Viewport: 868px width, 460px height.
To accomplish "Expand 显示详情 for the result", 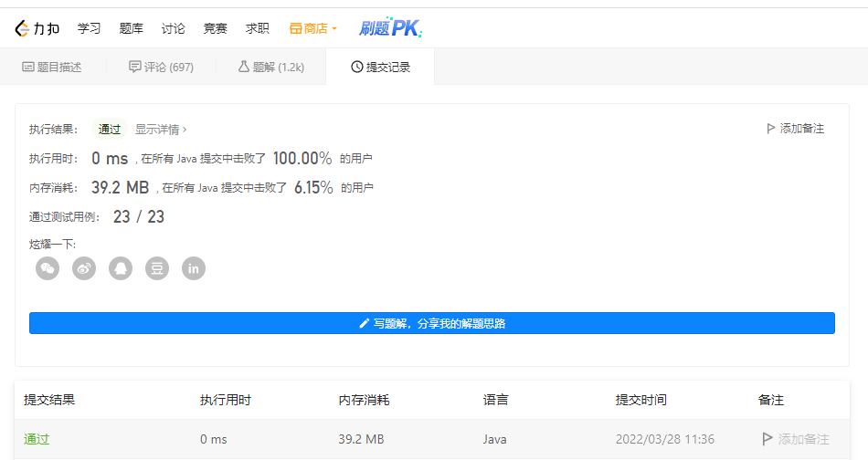I will tap(161, 130).
